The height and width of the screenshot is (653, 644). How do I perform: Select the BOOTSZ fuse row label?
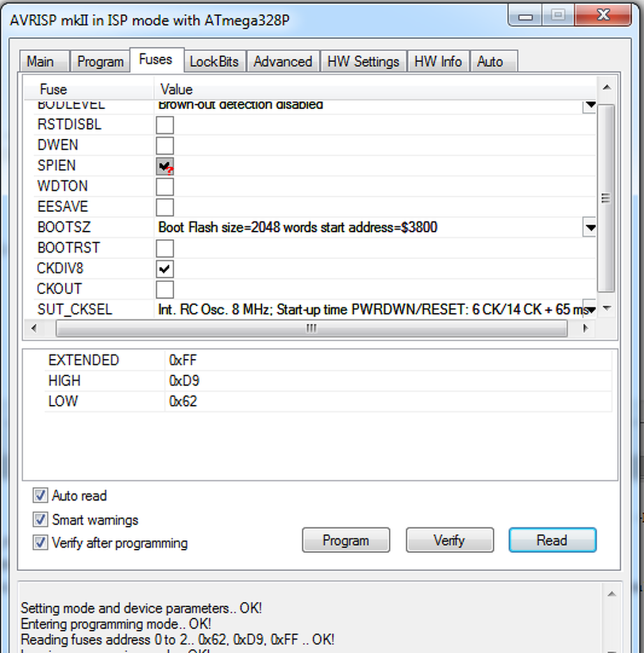point(64,228)
